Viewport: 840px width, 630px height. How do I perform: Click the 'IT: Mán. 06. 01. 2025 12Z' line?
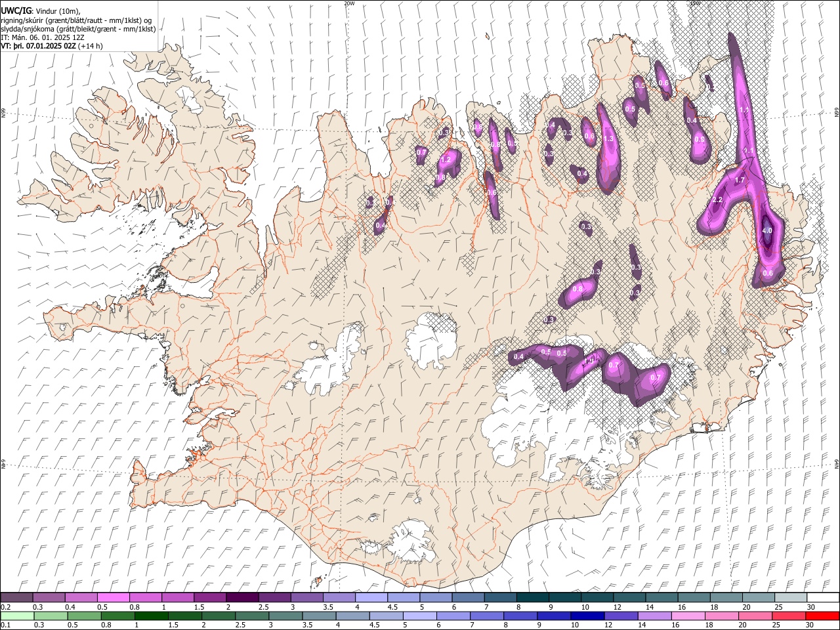click(x=42, y=37)
